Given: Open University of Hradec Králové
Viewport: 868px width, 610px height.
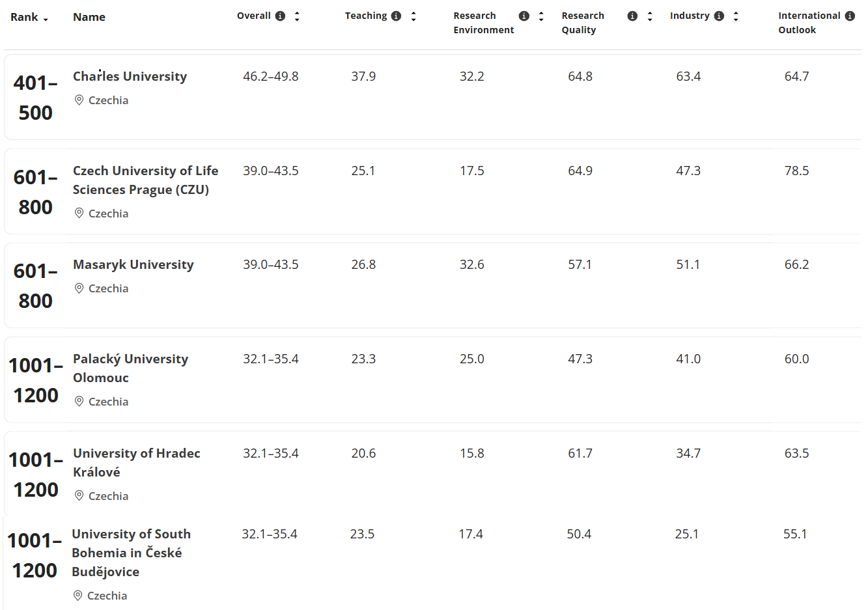Looking at the screenshot, I should pos(136,462).
